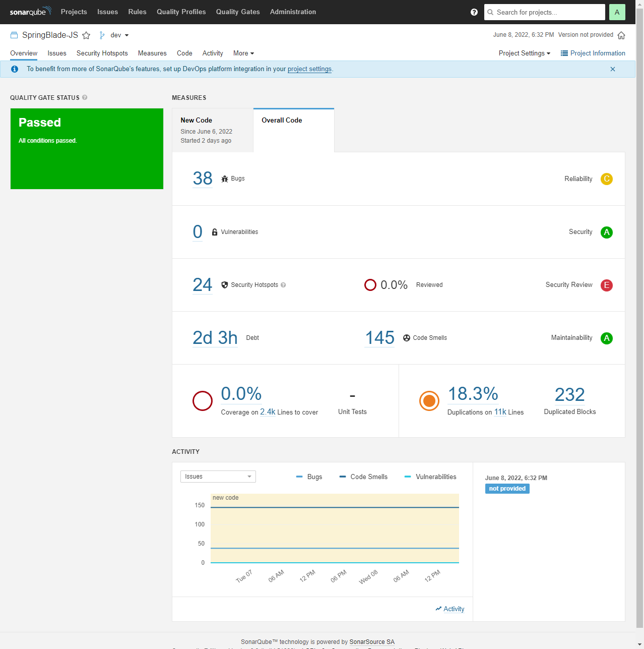Open the 2.4k lines to cover link
This screenshot has width=644, height=649.
(268, 412)
